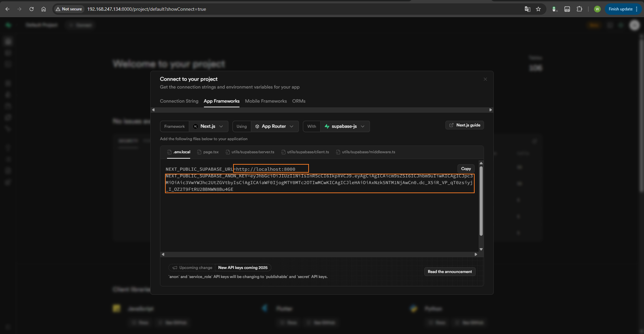
Task: Open the Next.js guide
Action: click(x=464, y=125)
